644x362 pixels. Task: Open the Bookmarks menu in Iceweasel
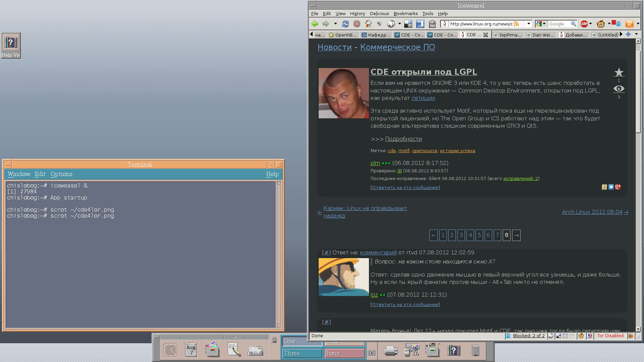(x=406, y=13)
